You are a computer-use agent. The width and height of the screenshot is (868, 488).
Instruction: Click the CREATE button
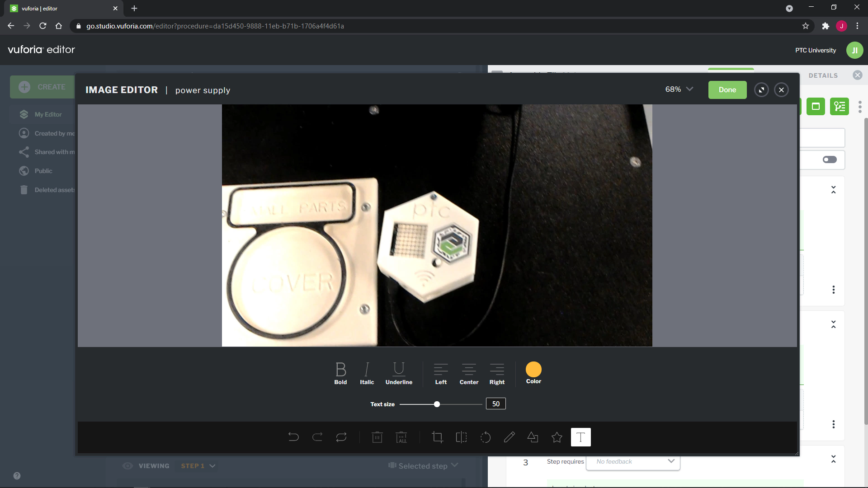pos(42,87)
